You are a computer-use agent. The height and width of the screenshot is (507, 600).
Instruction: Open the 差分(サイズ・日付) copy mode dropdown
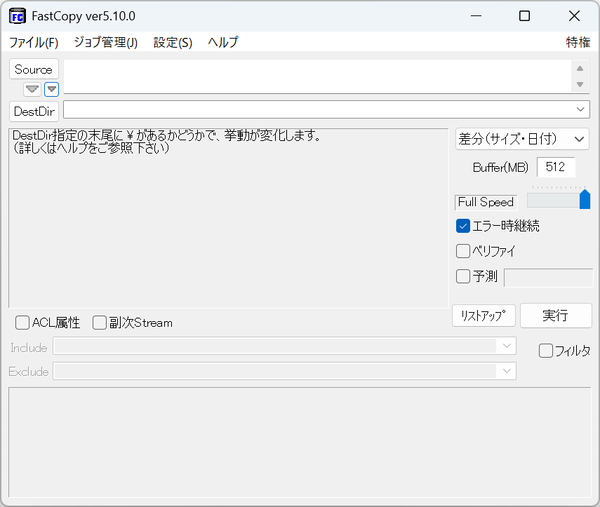click(x=522, y=139)
